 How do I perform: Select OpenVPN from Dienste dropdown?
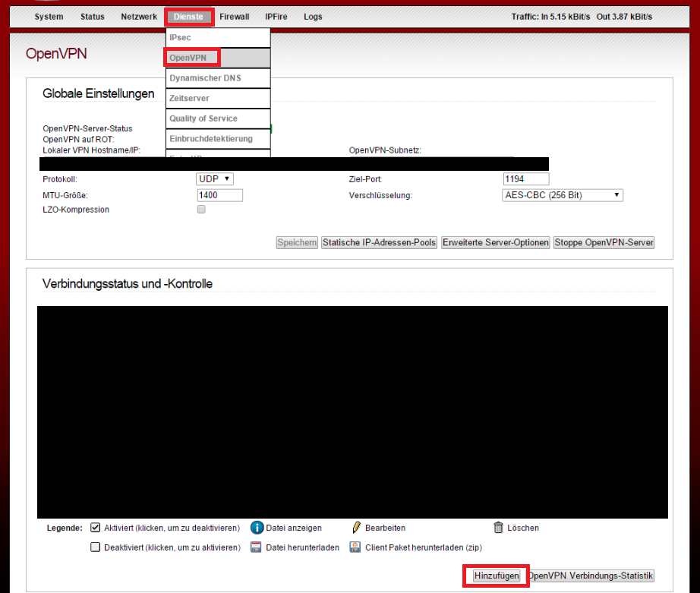pyautogui.click(x=218, y=58)
